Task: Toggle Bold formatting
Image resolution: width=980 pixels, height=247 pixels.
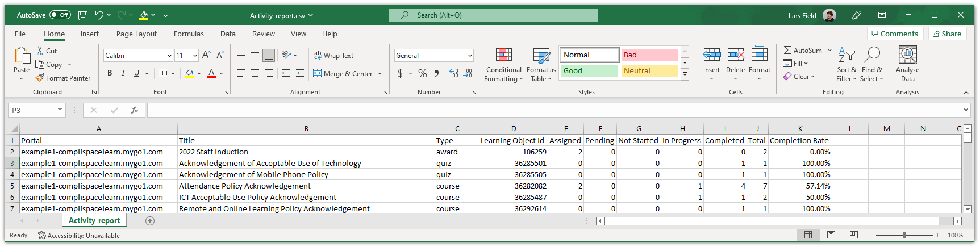Action: (x=110, y=73)
